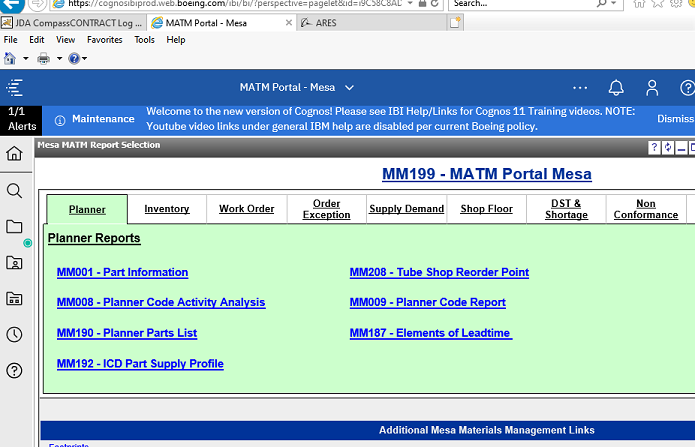Select the Planner report tab

pyautogui.click(x=87, y=209)
